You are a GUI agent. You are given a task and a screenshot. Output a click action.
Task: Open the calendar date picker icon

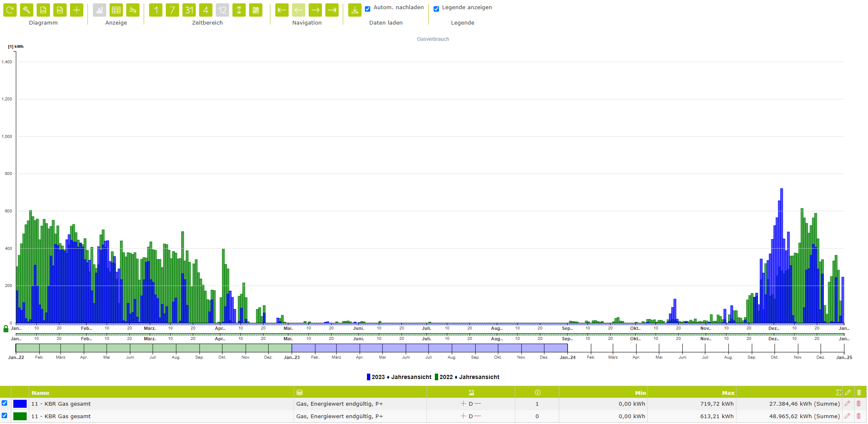point(256,10)
